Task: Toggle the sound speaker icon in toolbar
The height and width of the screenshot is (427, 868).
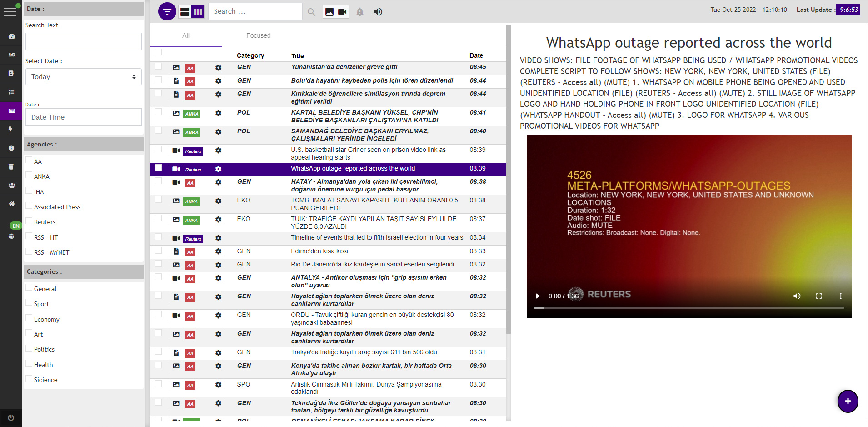Action: (x=378, y=12)
